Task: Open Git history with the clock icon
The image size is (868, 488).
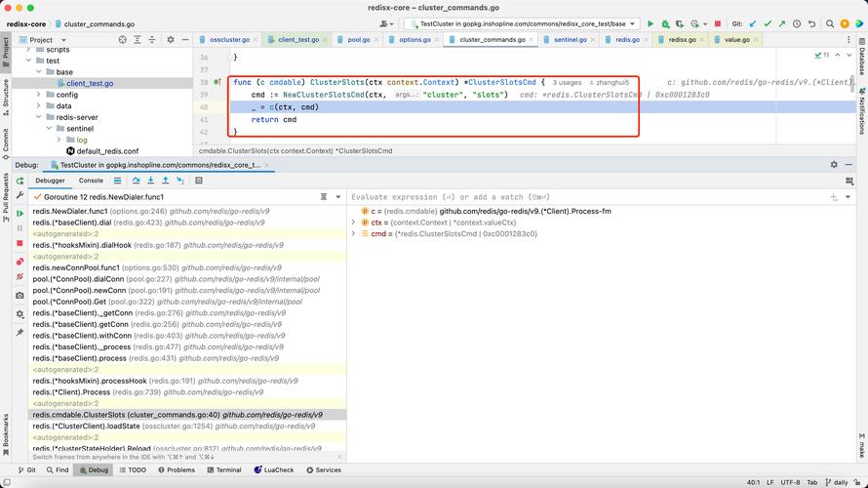Action: pos(797,23)
